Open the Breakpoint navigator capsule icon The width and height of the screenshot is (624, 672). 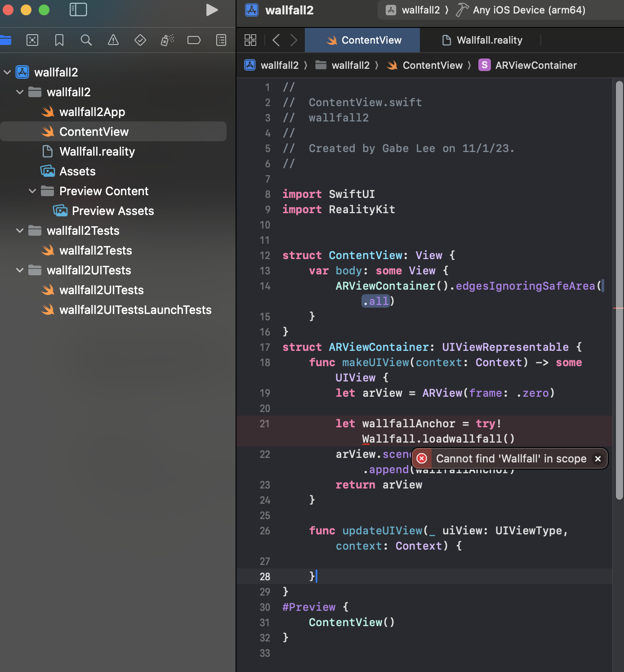click(x=194, y=40)
